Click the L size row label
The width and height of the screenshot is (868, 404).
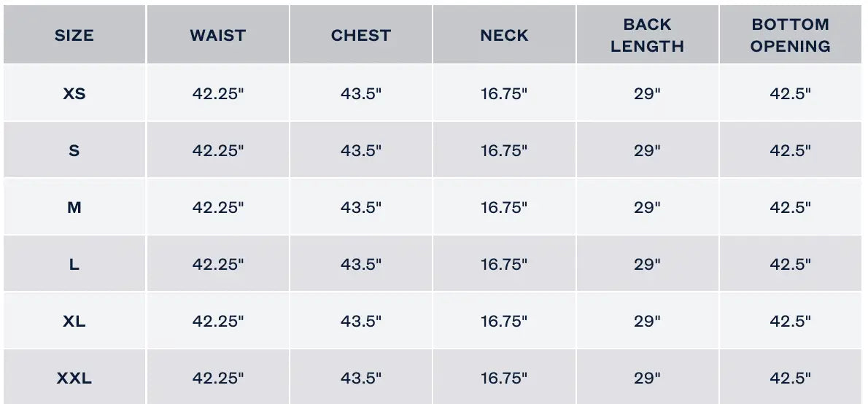(74, 264)
